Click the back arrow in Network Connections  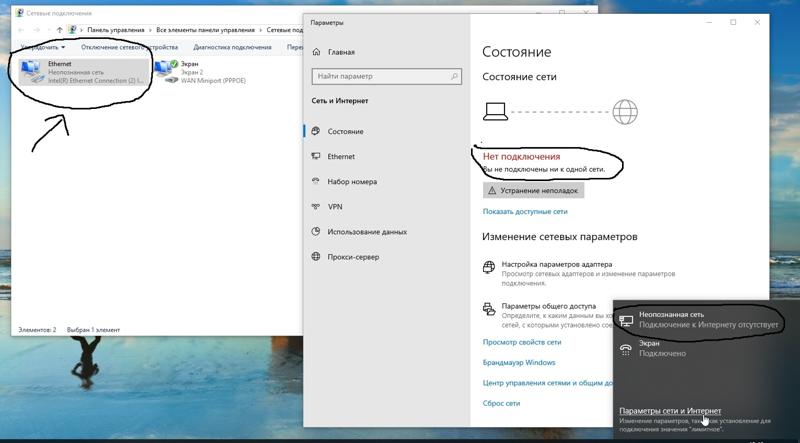(21, 30)
